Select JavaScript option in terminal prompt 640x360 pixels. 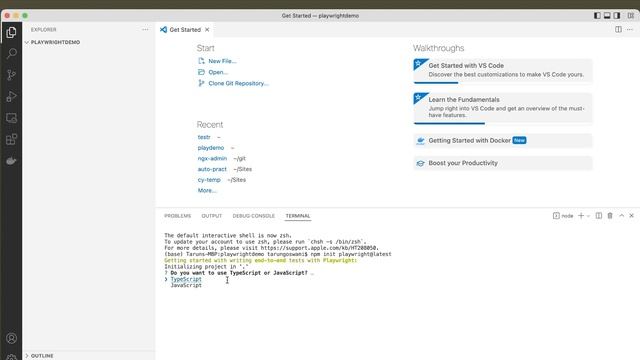pyautogui.click(x=186, y=285)
